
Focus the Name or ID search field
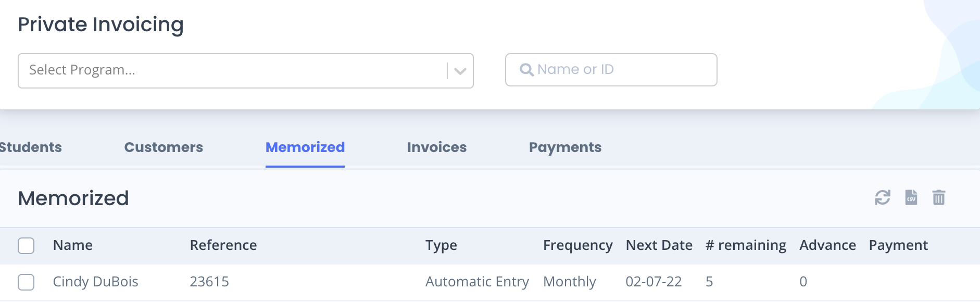611,70
